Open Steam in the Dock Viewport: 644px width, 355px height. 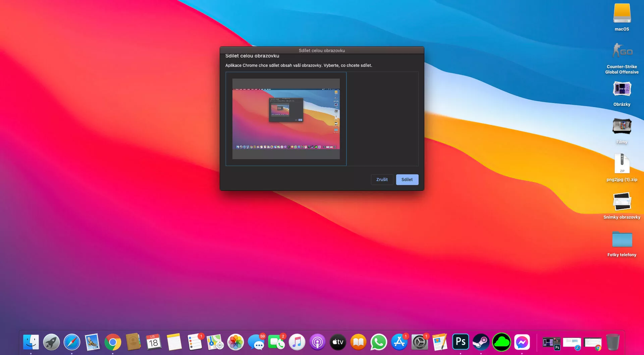pos(481,342)
